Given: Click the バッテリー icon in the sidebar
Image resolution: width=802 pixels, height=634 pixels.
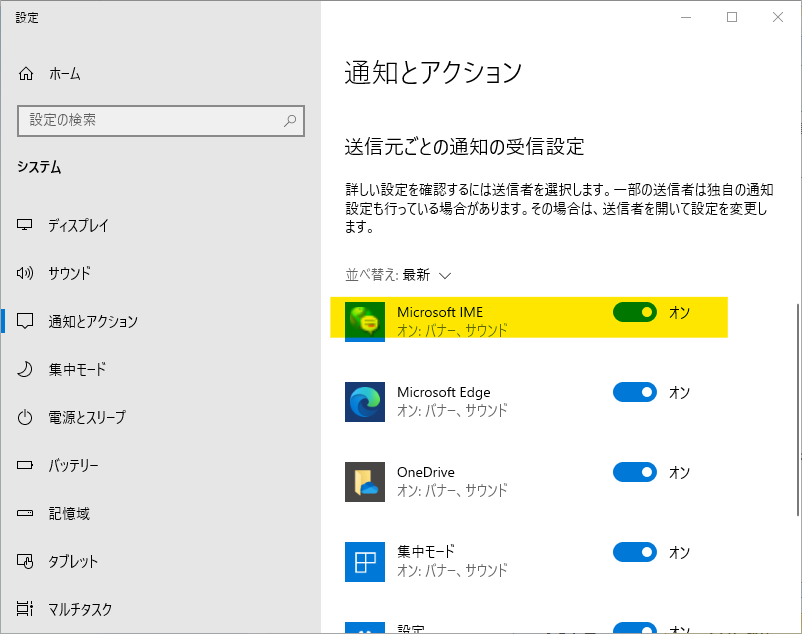Looking at the screenshot, I should [23, 466].
